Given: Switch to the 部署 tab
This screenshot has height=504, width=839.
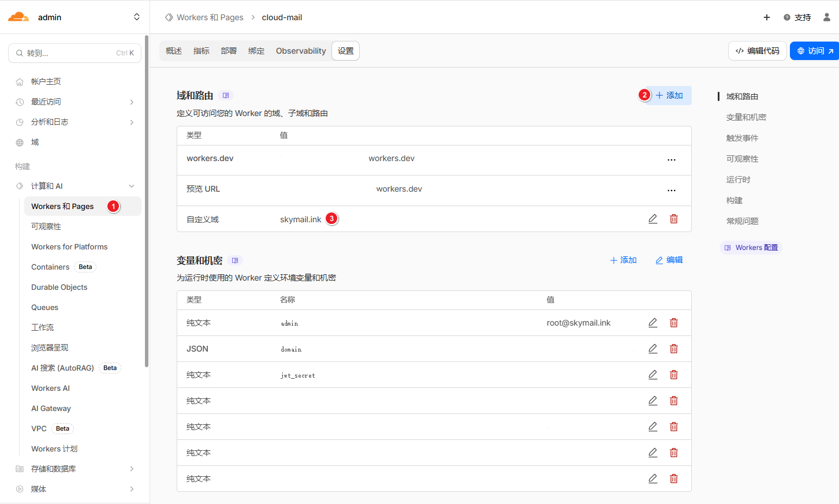Looking at the screenshot, I should 229,51.
